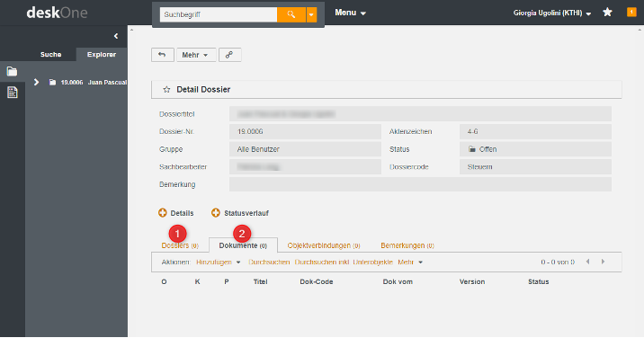Click into the Suchbegriff search field
Screen dimensions: 644x338
coord(219,14)
